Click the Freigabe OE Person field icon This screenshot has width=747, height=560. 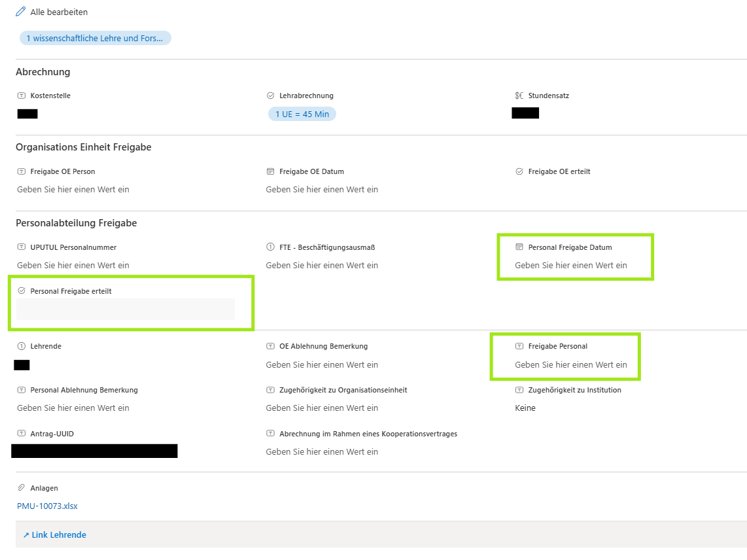coord(22,171)
